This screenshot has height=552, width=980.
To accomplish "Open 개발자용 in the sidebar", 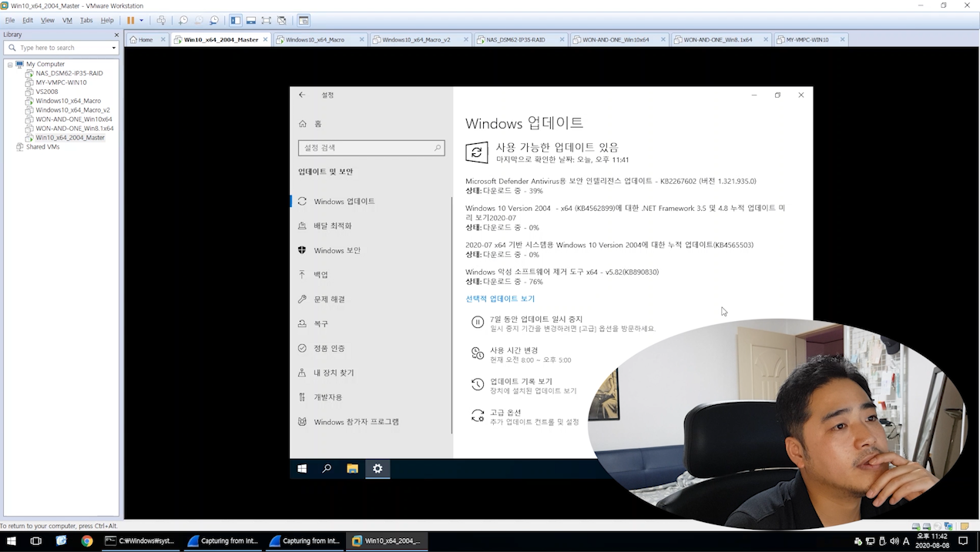I will (371, 397).
